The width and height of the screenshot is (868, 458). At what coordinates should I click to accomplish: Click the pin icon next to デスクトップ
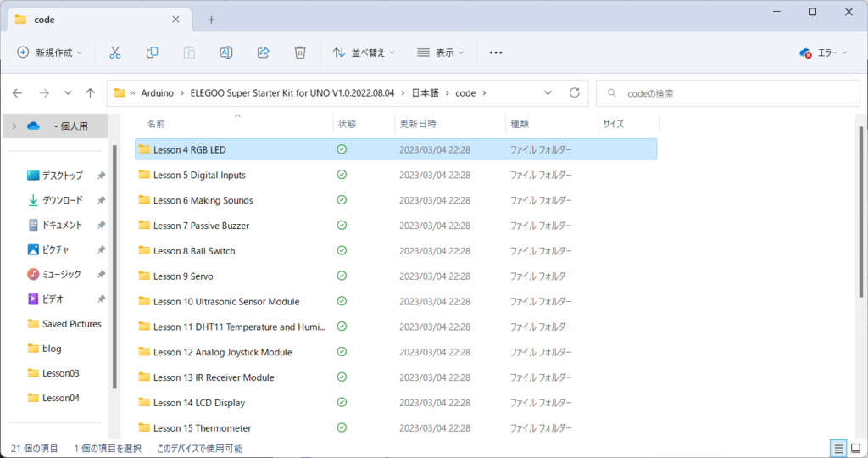[x=102, y=176]
